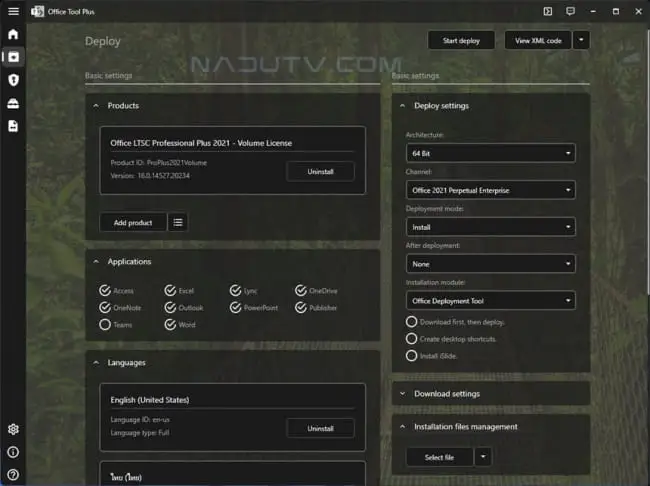Viewport: 650px width, 486px height.
Task: Uninstall Office LTSC Professional Plus 2021
Action: click(x=320, y=171)
